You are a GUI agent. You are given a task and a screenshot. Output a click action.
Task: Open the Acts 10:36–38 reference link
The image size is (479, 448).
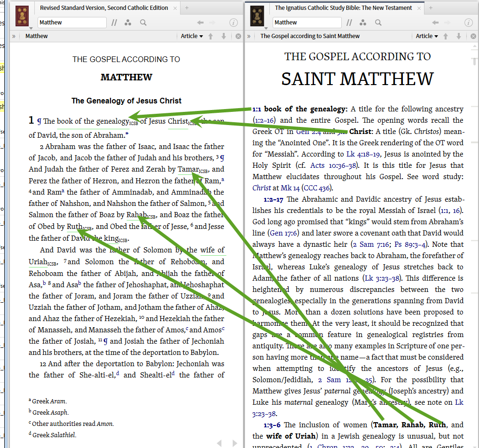coord(333,165)
